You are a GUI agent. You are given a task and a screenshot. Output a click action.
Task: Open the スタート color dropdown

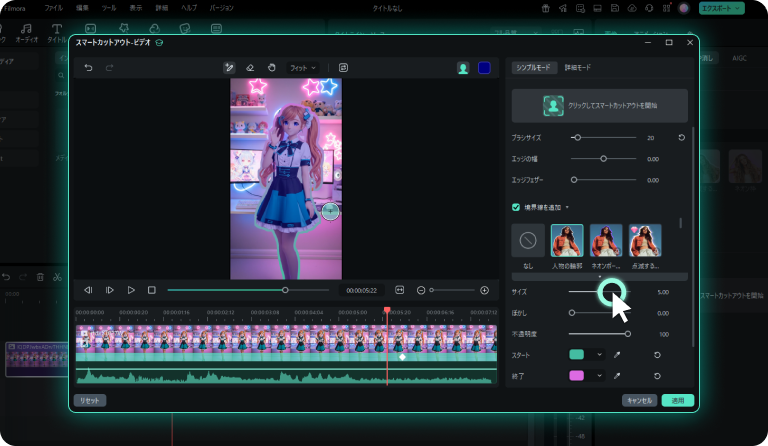click(600, 355)
